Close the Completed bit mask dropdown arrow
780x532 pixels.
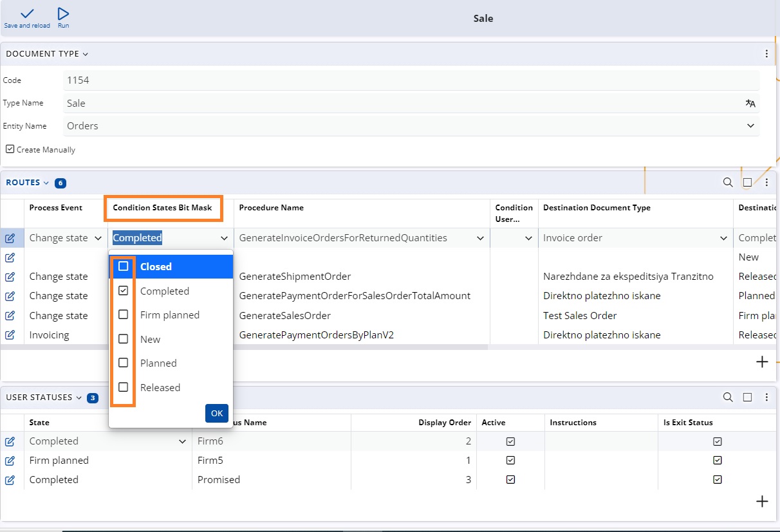pyautogui.click(x=224, y=238)
